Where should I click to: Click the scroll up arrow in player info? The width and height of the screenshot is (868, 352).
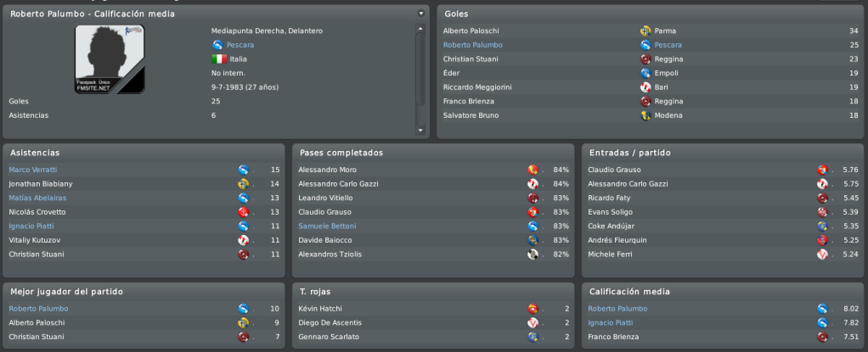click(420, 28)
